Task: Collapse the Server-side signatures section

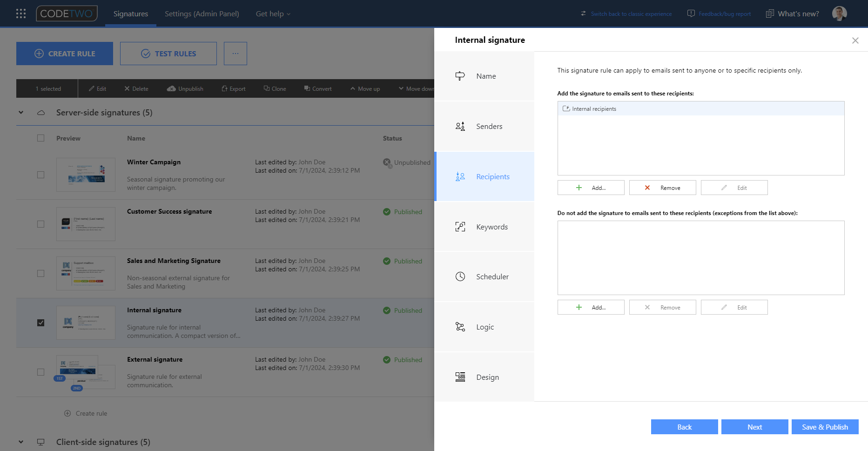Action: [x=20, y=112]
